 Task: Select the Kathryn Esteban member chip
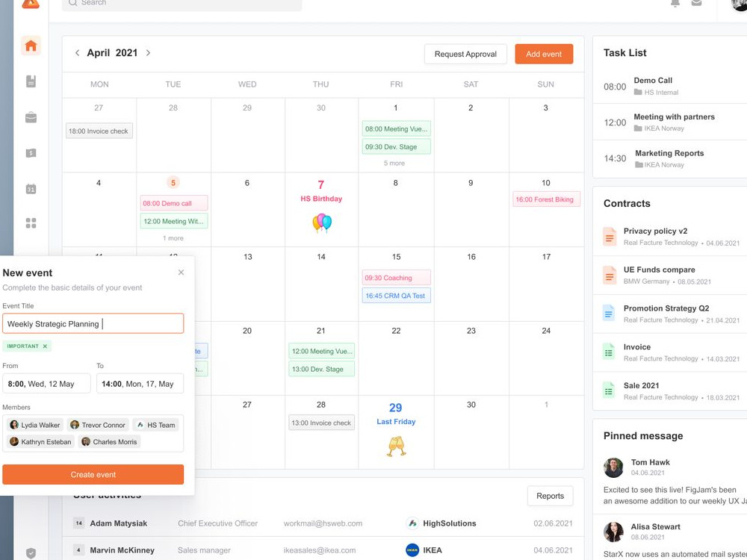point(41,442)
